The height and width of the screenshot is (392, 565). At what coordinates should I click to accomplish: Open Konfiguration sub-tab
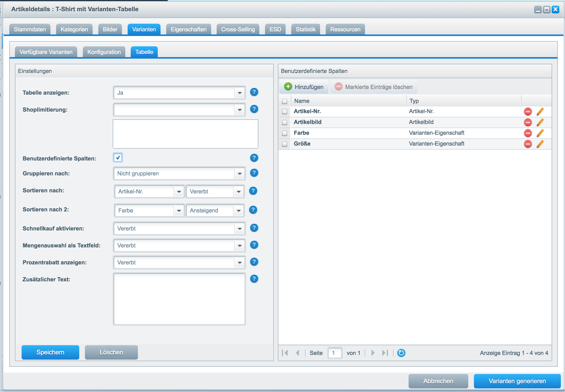104,52
